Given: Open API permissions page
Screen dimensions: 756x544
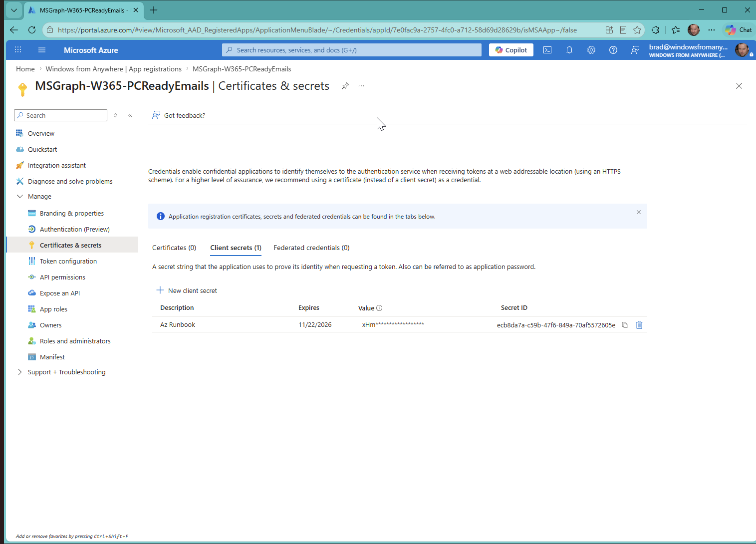Looking at the screenshot, I should [62, 277].
